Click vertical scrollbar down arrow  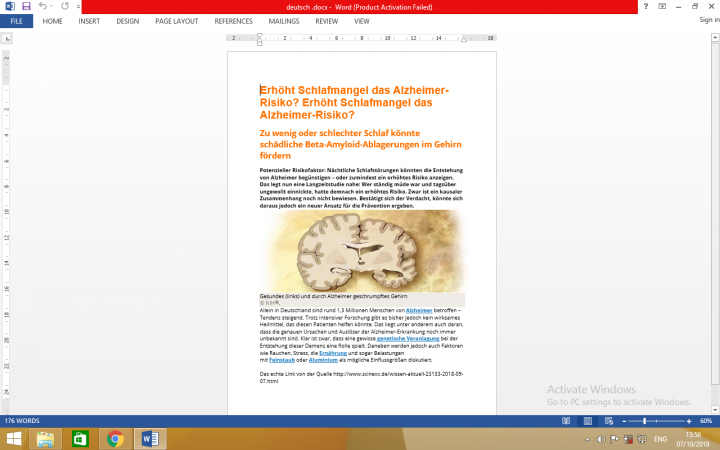[x=715, y=410]
